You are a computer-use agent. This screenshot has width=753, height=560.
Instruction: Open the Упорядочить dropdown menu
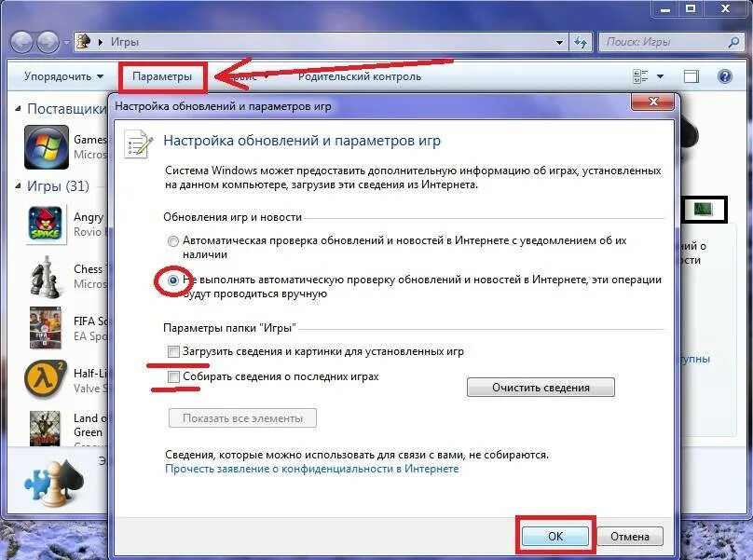[x=63, y=76]
